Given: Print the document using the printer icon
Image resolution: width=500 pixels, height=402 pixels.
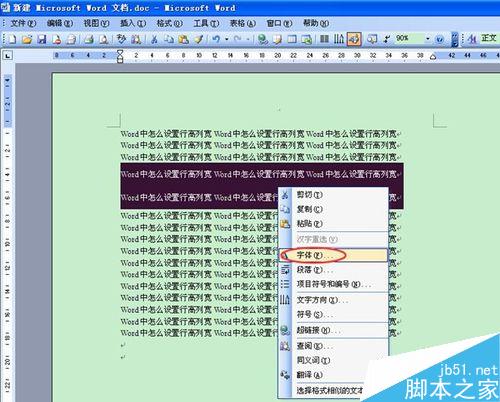Looking at the screenshot, I should (x=89, y=39).
